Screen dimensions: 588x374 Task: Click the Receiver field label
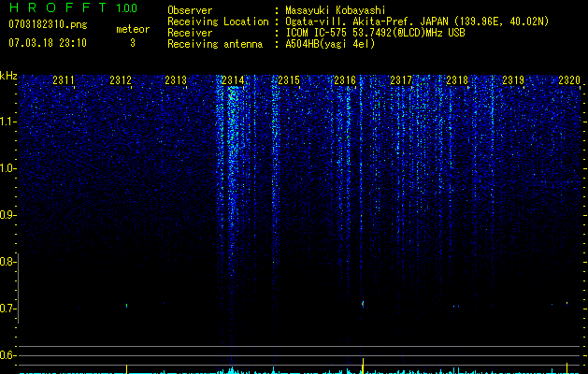coord(190,33)
